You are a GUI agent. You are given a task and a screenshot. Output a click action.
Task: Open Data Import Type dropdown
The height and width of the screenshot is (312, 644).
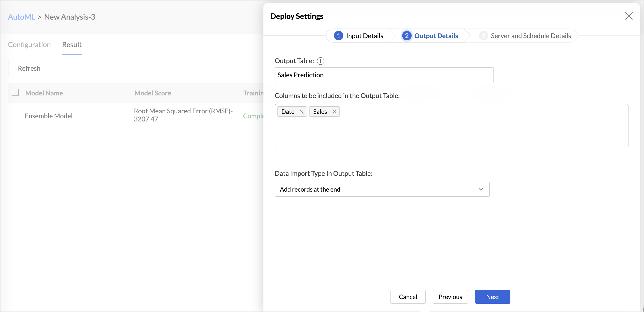pyautogui.click(x=382, y=189)
